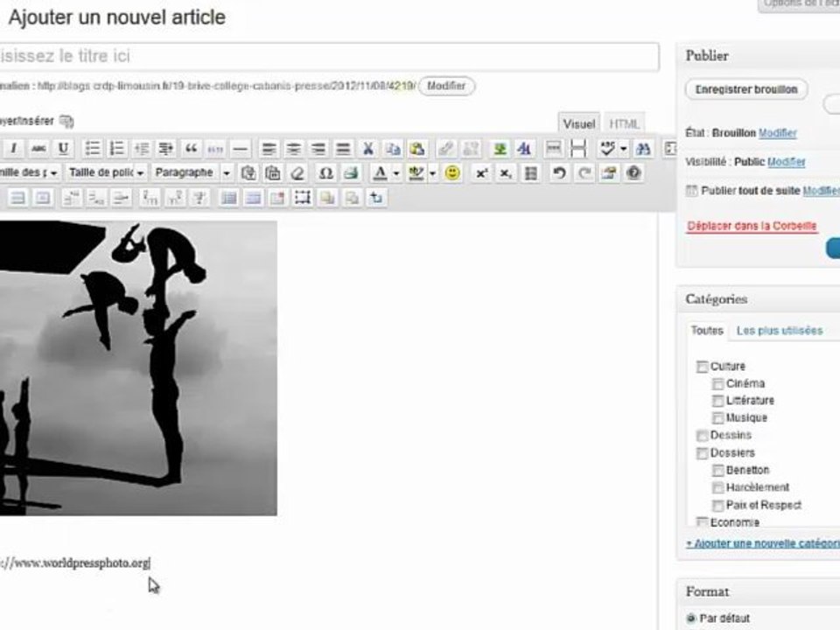Select the diver silhouette image
The image size is (840, 630).
[x=138, y=368]
